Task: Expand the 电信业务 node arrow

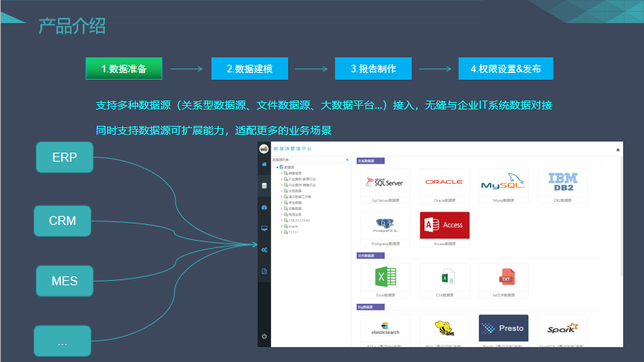Action: pyautogui.click(x=281, y=215)
